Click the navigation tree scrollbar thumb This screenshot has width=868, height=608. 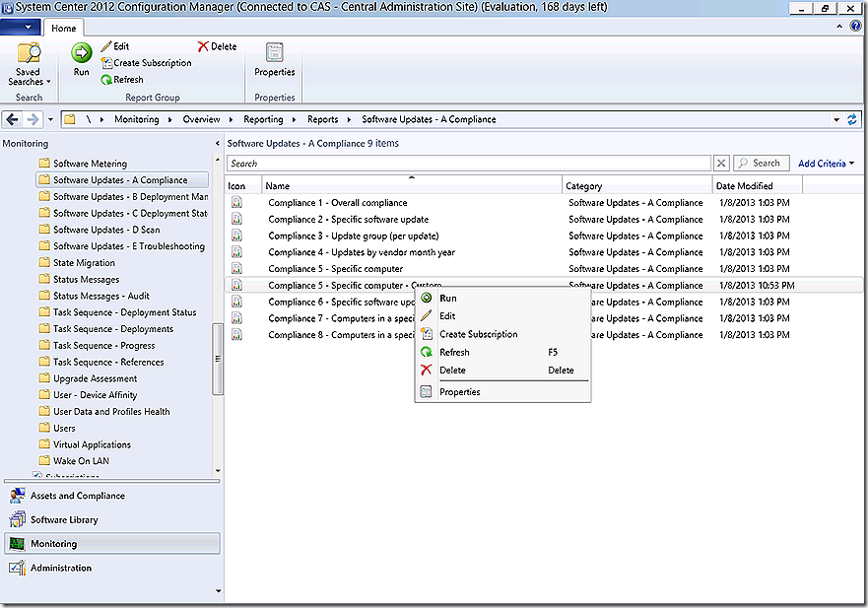pos(218,359)
